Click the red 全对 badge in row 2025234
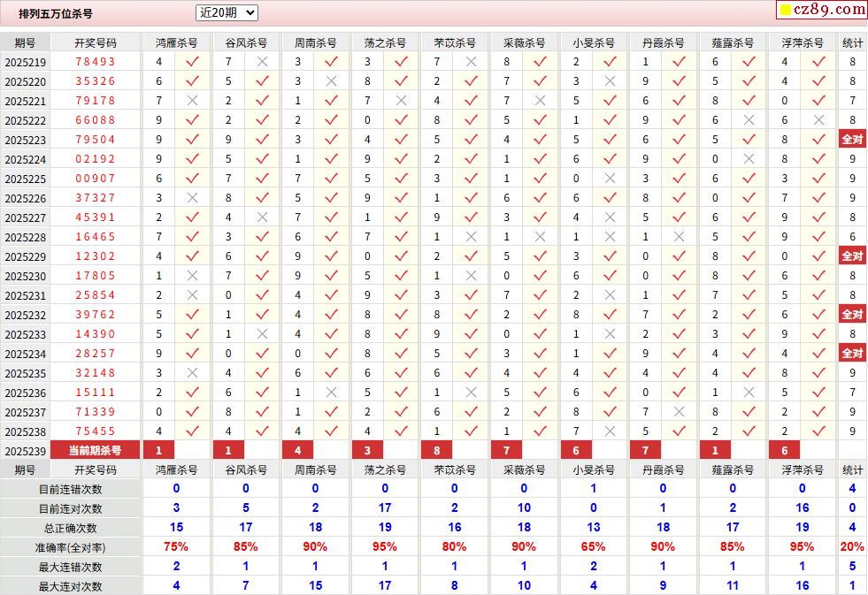 tap(852, 354)
